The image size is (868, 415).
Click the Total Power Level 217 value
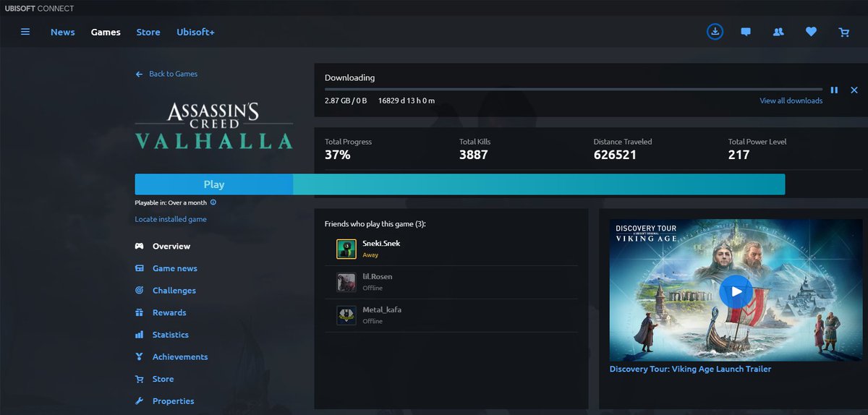(739, 155)
